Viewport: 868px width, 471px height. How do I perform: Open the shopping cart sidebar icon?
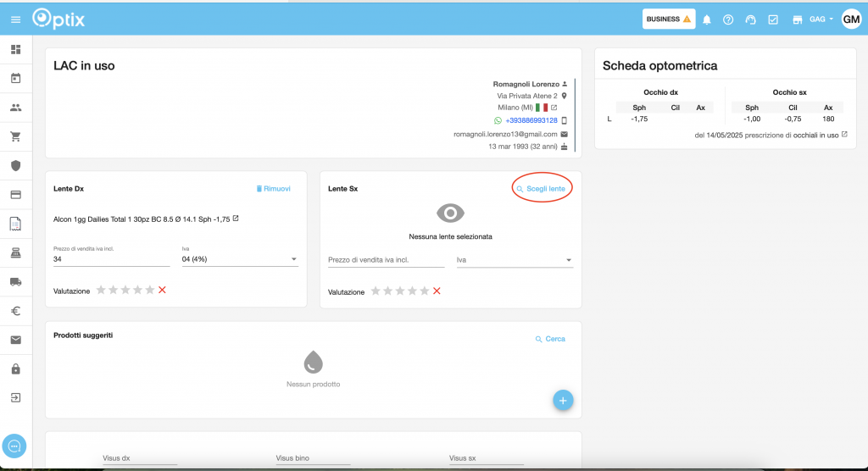coord(15,136)
